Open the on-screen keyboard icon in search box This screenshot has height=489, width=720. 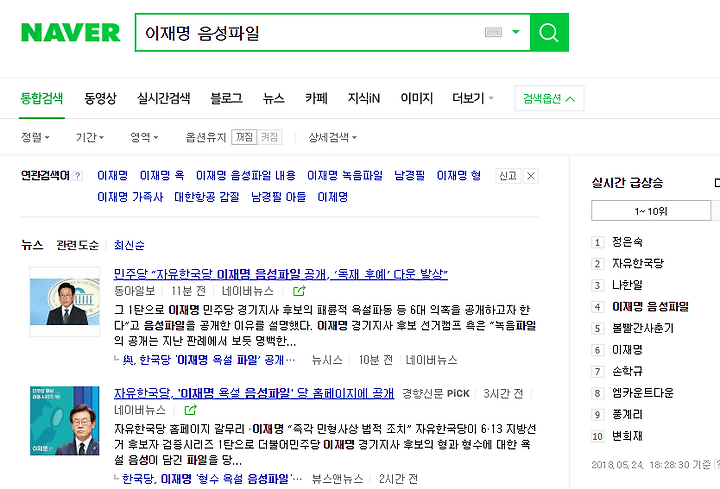click(x=493, y=32)
